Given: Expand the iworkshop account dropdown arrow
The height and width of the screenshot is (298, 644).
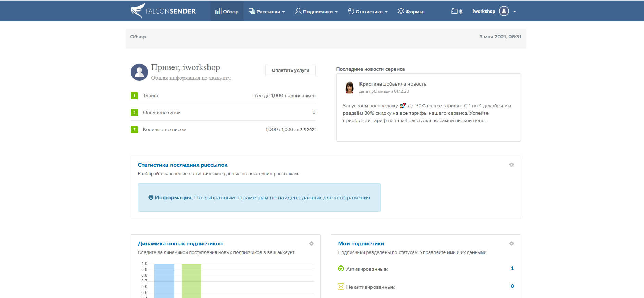Looking at the screenshot, I should pyautogui.click(x=514, y=12).
